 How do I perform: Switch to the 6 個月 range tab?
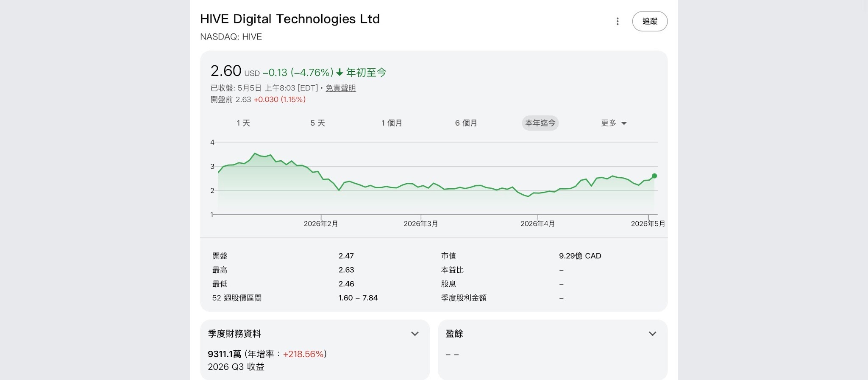tap(466, 123)
